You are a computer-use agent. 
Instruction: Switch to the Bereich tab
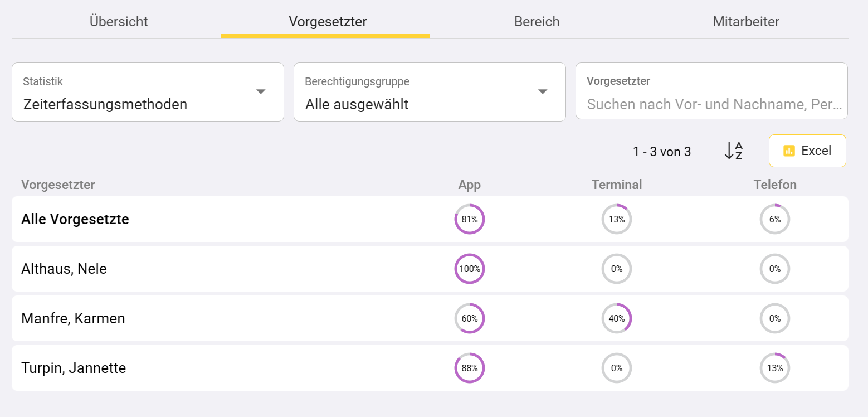[537, 22]
